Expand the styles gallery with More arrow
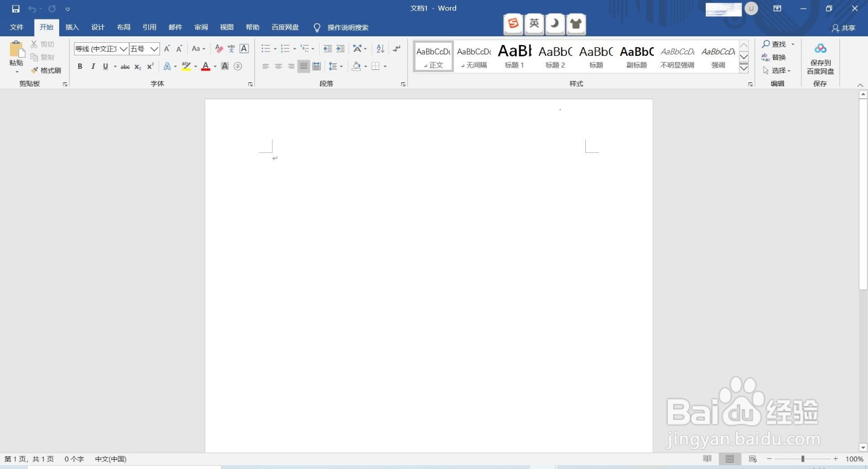Image resolution: width=868 pixels, height=469 pixels. pyautogui.click(x=744, y=68)
